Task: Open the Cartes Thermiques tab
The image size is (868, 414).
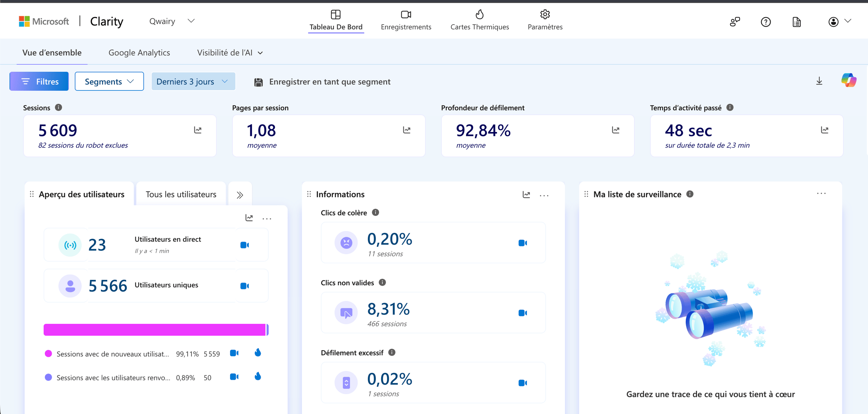Action: click(x=480, y=20)
